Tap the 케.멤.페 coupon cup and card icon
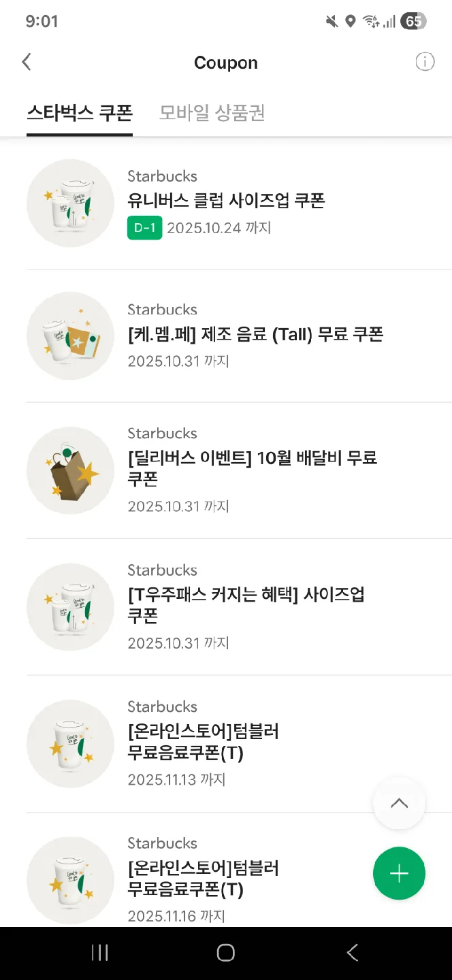Viewport: 452px width, 980px height. [x=70, y=336]
